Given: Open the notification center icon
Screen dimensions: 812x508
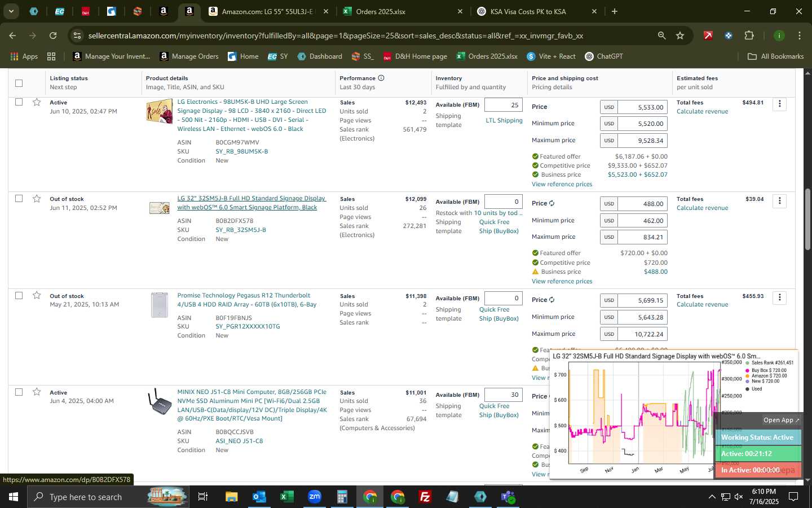Looking at the screenshot, I should pos(793,497).
